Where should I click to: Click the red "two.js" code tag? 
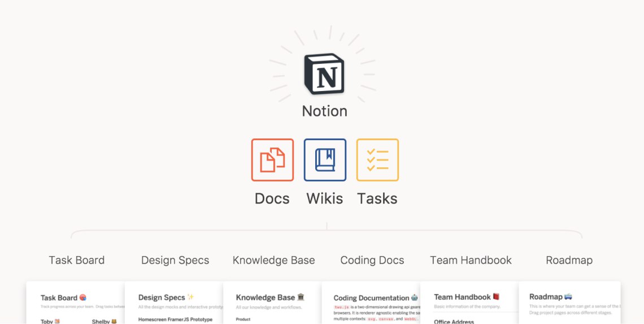coord(342,307)
